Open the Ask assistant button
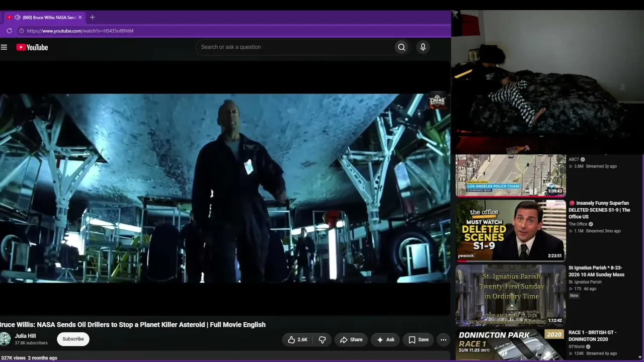This screenshot has height=362, width=644. [x=385, y=340]
